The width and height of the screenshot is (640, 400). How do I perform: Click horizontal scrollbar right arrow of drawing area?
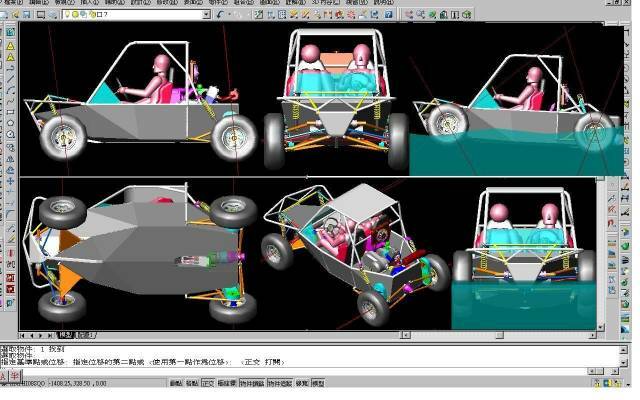point(593,335)
